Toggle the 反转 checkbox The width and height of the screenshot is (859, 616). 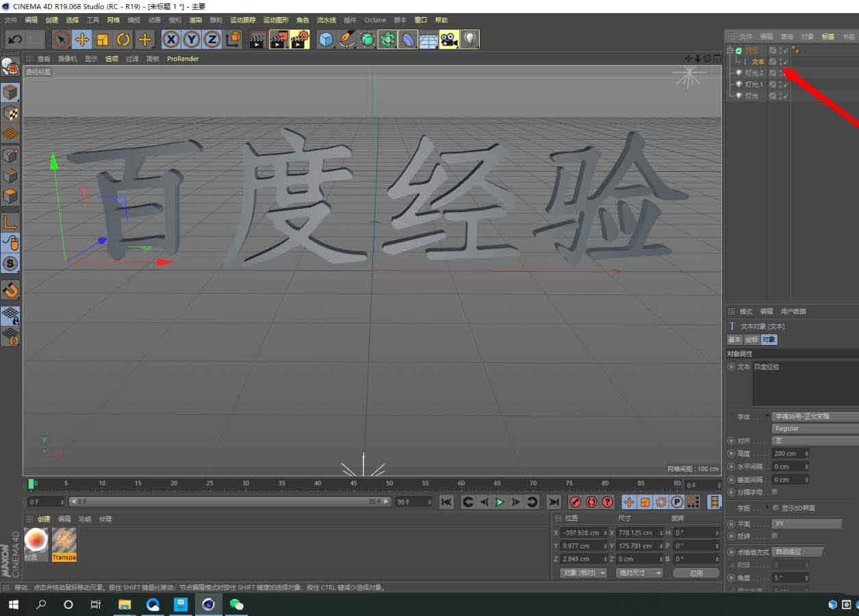(775, 535)
